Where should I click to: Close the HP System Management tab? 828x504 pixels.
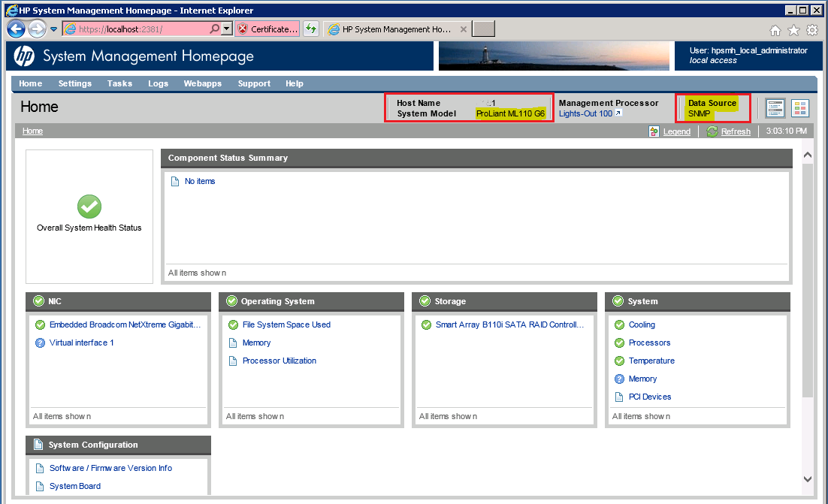463,29
